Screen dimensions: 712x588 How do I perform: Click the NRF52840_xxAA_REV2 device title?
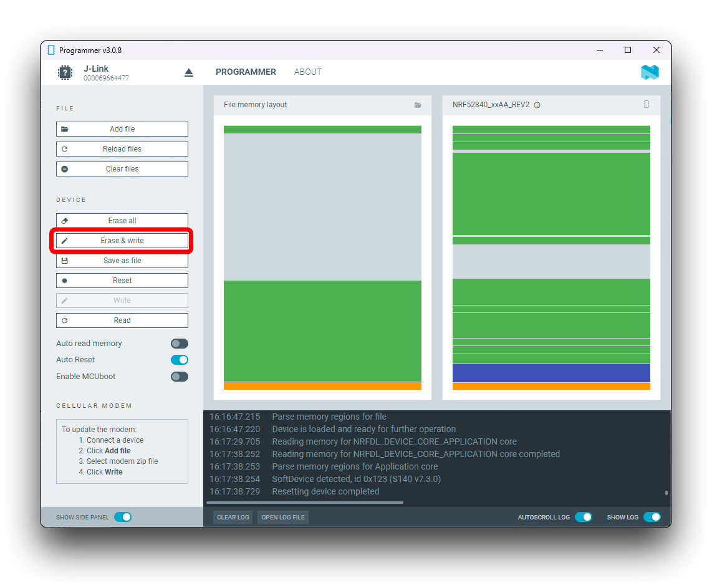(x=491, y=105)
